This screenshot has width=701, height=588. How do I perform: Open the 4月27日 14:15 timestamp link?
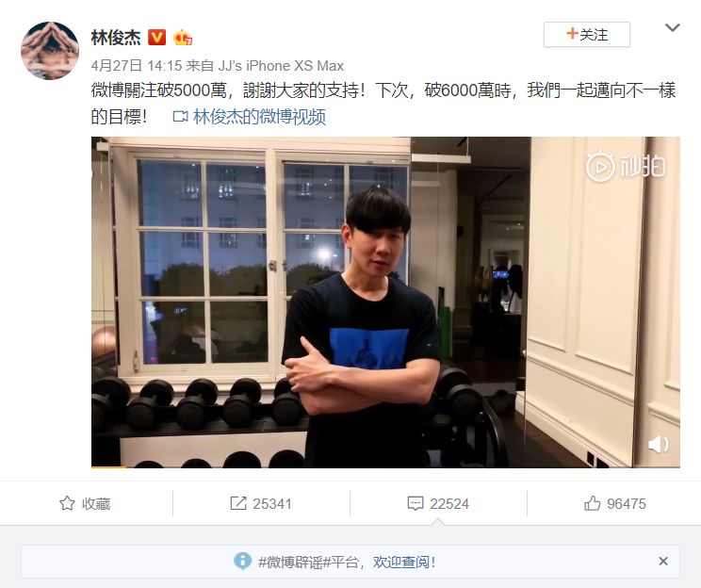[137, 66]
